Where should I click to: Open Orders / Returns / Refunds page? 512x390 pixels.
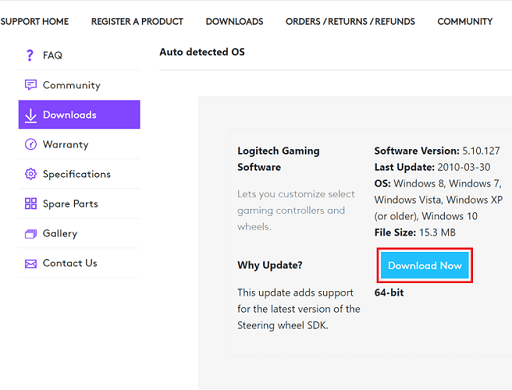tap(350, 22)
